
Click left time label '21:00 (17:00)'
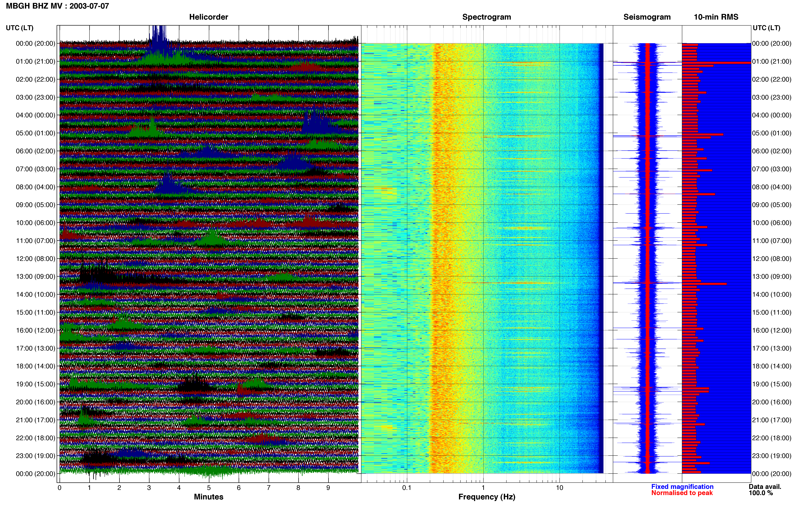36,420
